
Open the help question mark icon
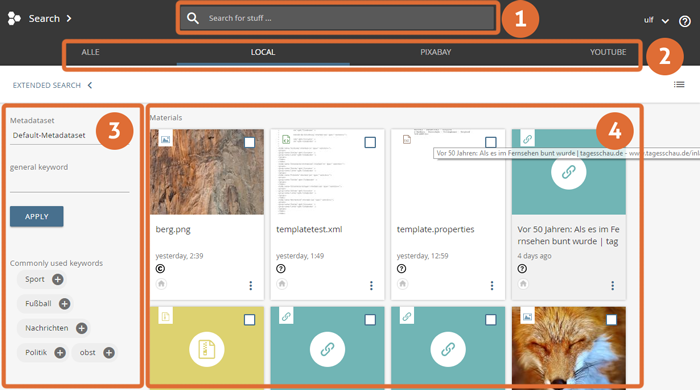click(x=684, y=21)
